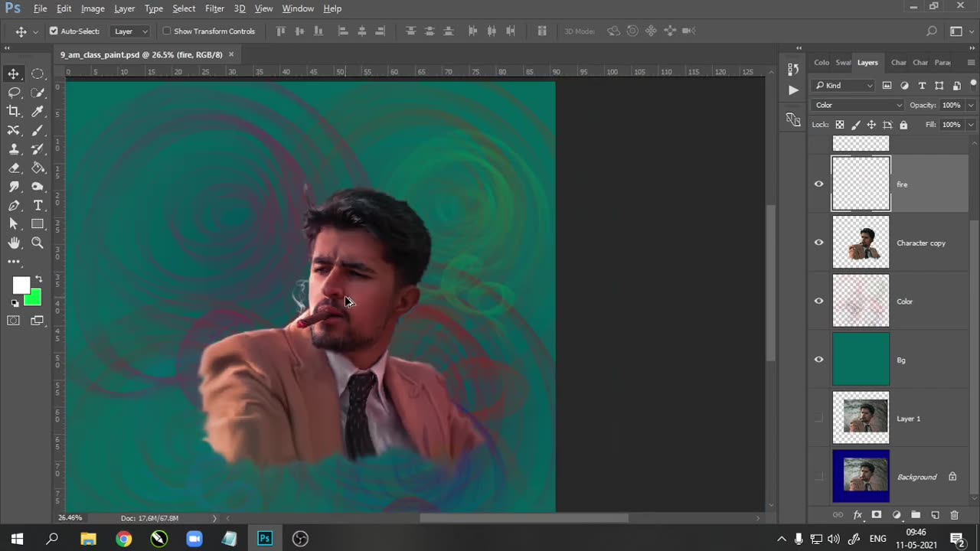Add a layer mask

pos(877,516)
